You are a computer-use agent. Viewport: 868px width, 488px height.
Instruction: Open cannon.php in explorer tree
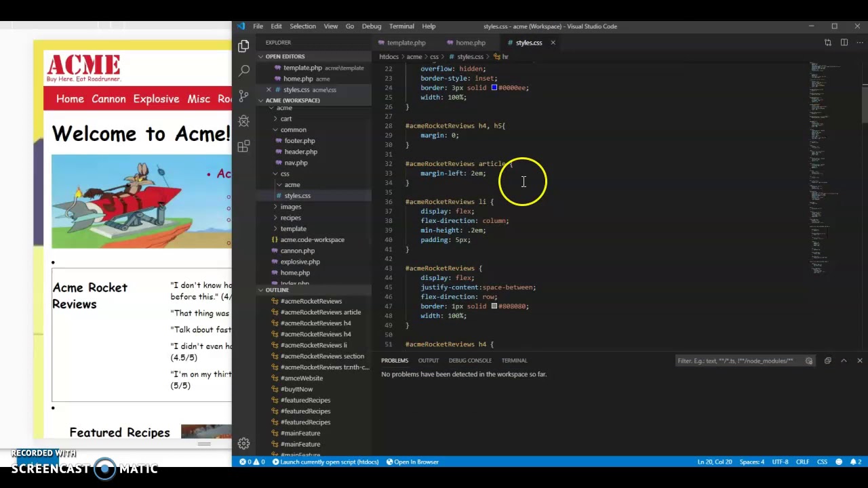tap(297, 251)
